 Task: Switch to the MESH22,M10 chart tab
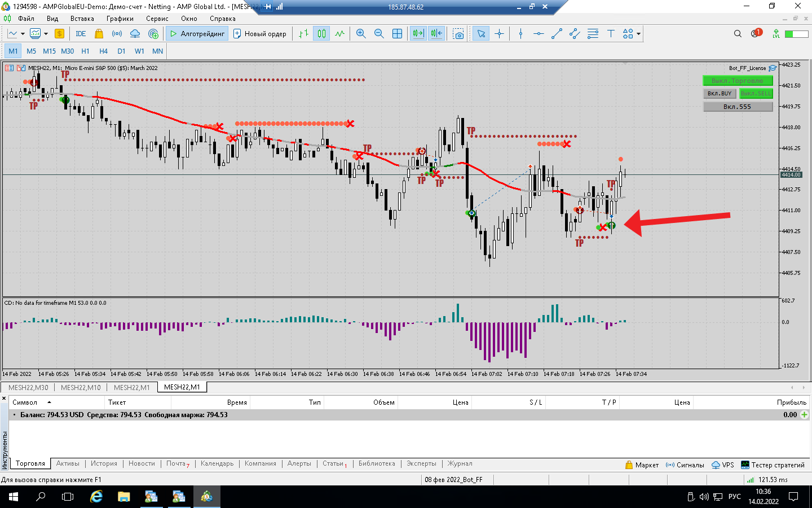(81, 387)
